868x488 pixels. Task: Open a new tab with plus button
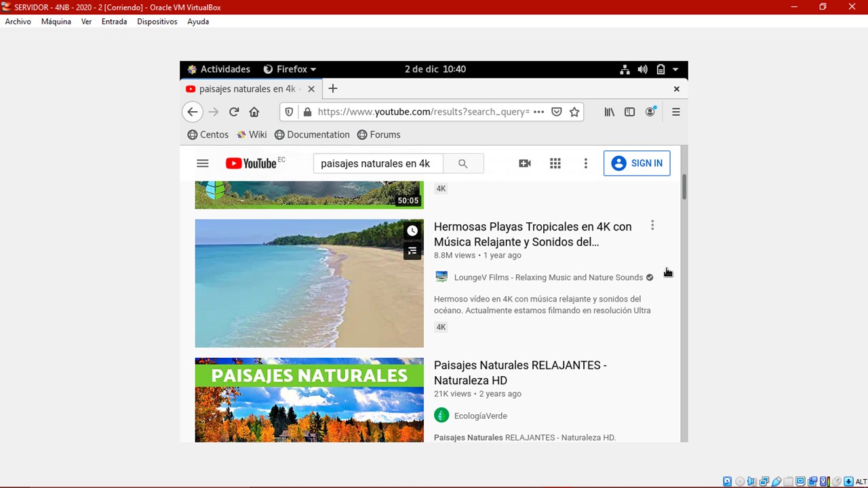[333, 89]
